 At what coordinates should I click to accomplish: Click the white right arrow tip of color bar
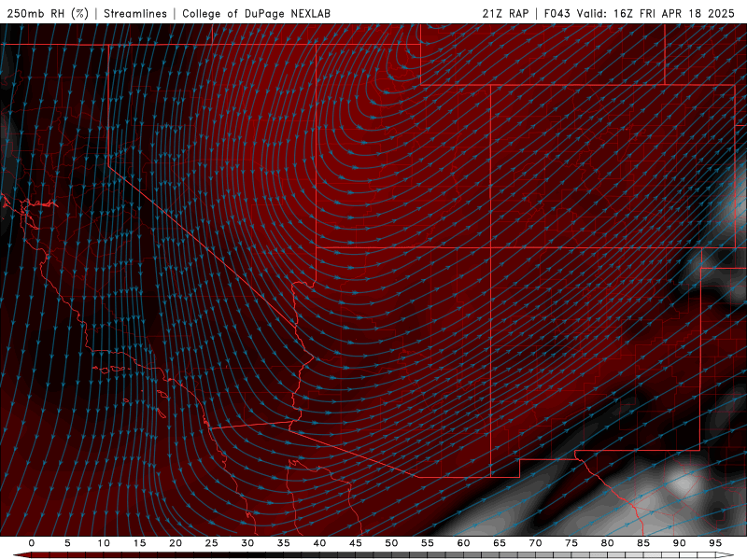click(726, 555)
